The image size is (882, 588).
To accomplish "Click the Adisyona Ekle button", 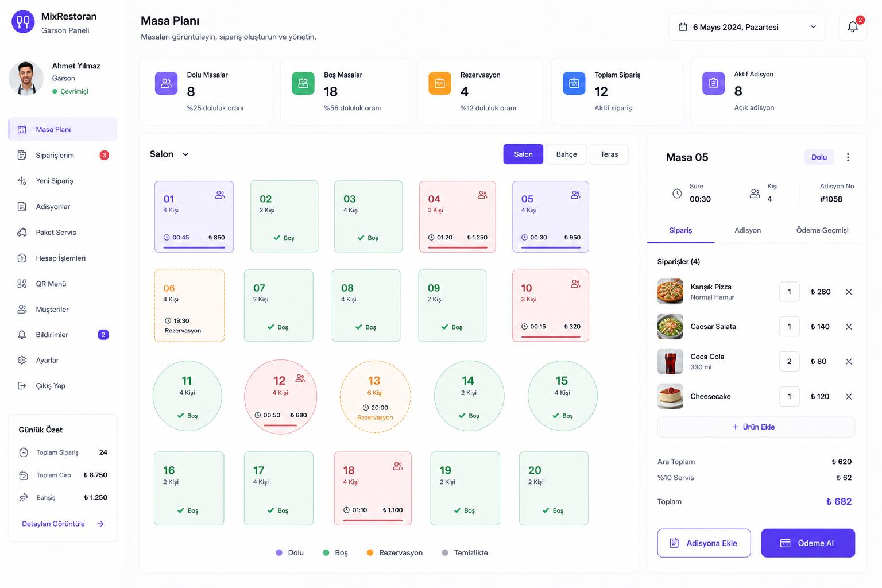I will pos(704,543).
